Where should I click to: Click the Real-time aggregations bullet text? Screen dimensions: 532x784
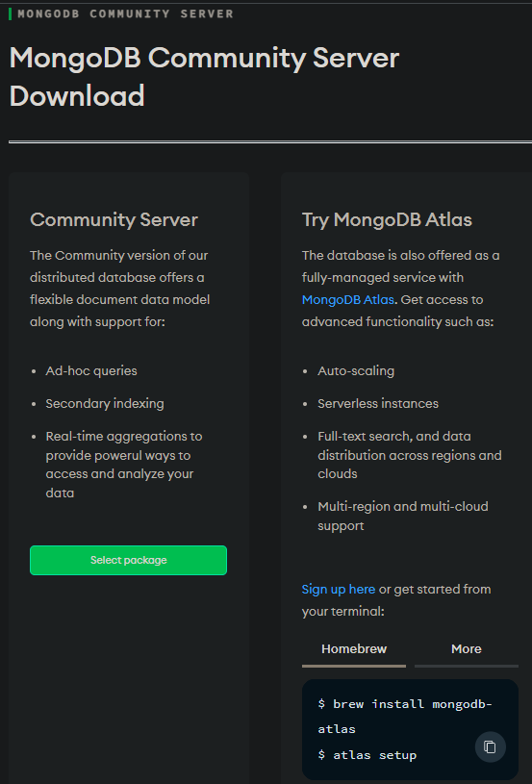pos(124,465)
